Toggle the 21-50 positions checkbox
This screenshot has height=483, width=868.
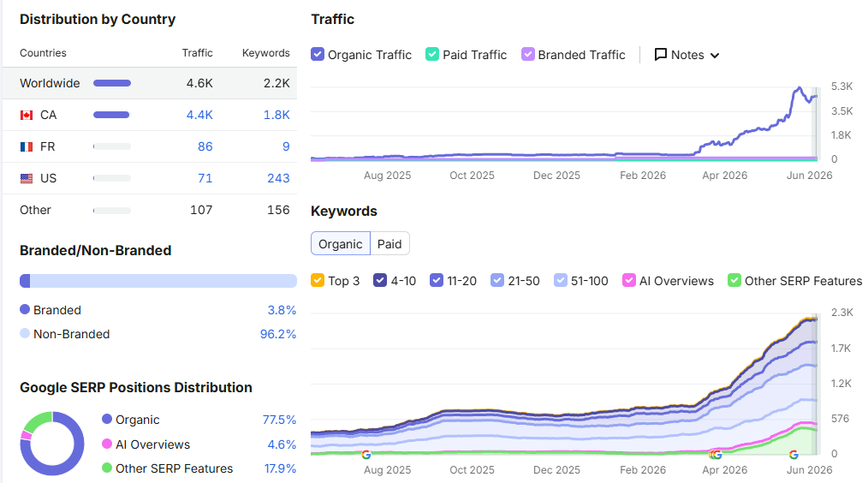tap(497, 280)
